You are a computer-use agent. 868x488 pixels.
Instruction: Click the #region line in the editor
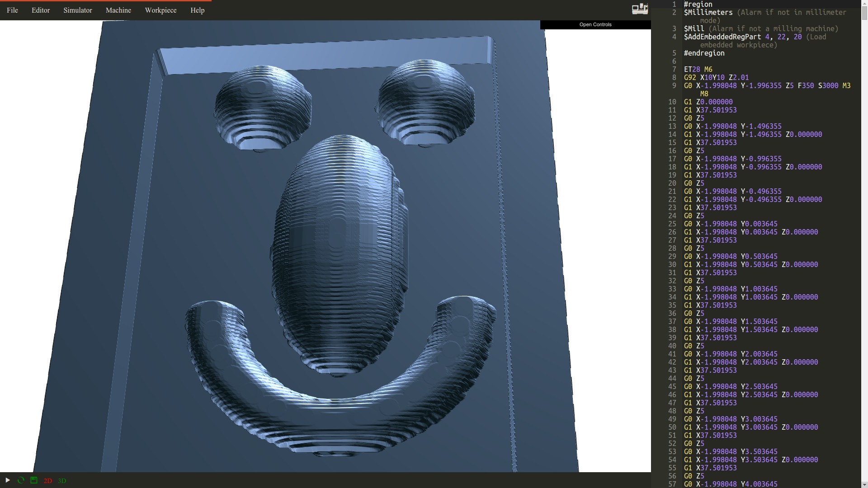tap(698, 4)
